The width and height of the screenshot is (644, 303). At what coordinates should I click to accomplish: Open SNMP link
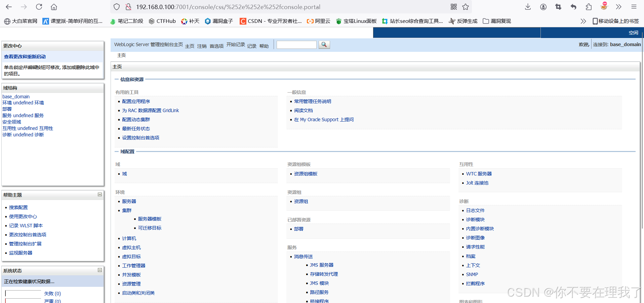pos(472,274)
